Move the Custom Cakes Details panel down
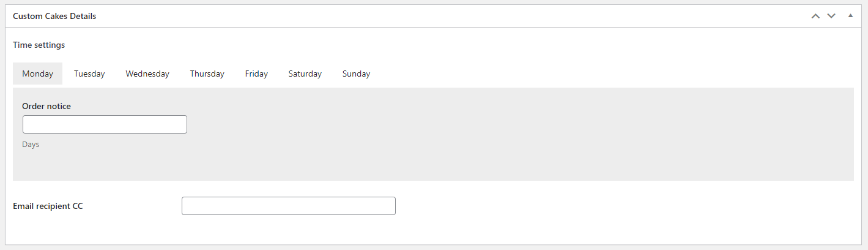This screenshot has width=868, height=250. pyautogui.click(x=831, y=16)
